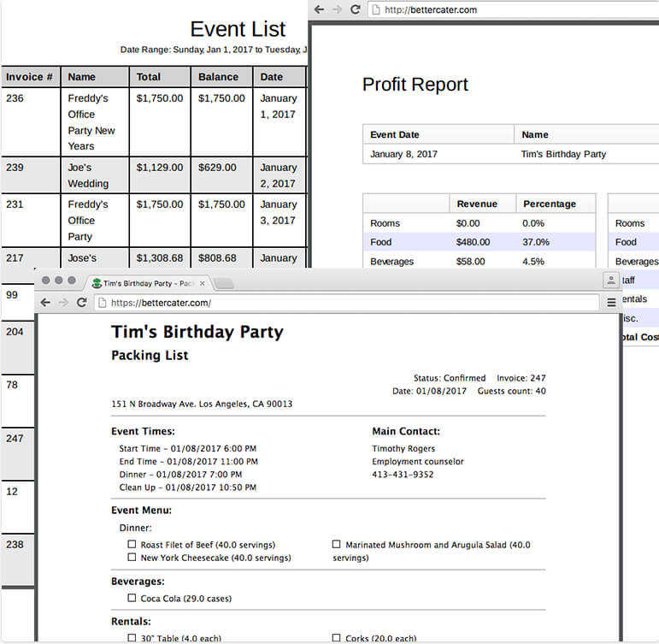Click the $1,129.00 total cell
659x644 pixels.
160,168
